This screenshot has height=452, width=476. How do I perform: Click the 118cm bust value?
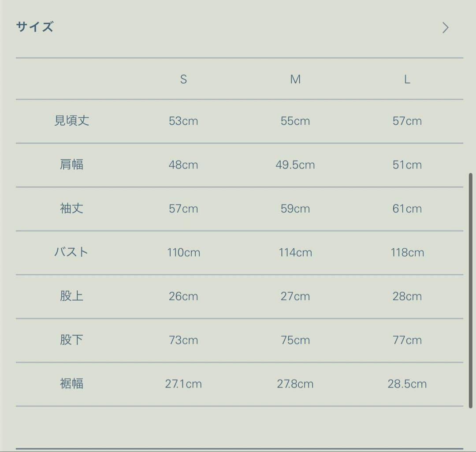pos(407,253)
